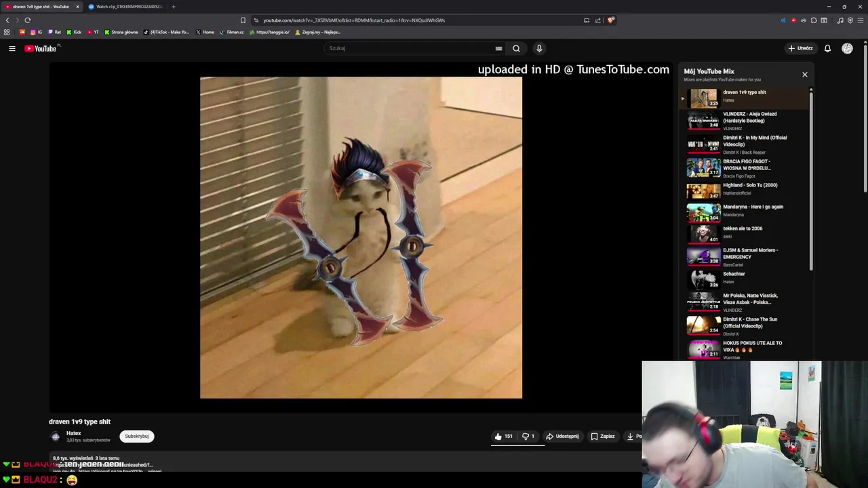Viewport: 868px width, 488px height.
Task: Open the Zagraj.my bookmark
Action: [x=318, y=32]
